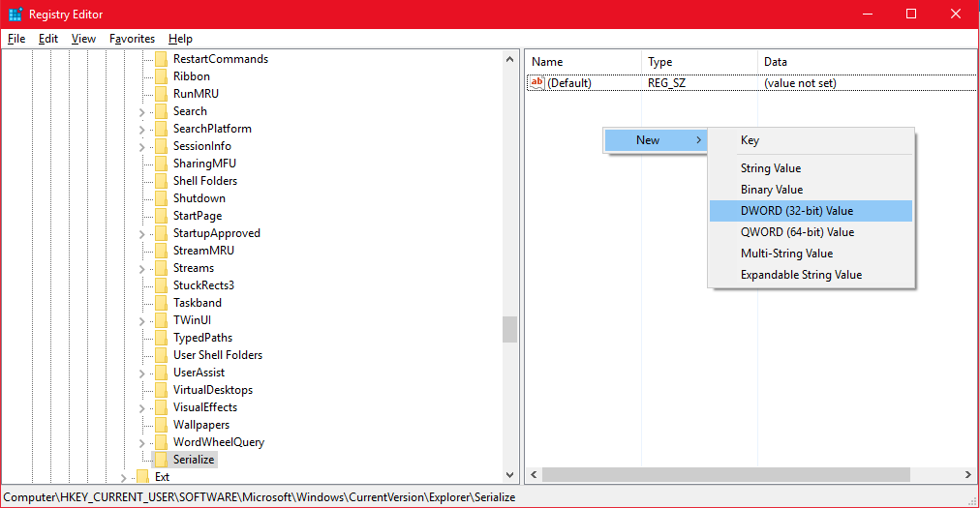Open the File menu
Viewport: 980px width, 508px height.
16,39
